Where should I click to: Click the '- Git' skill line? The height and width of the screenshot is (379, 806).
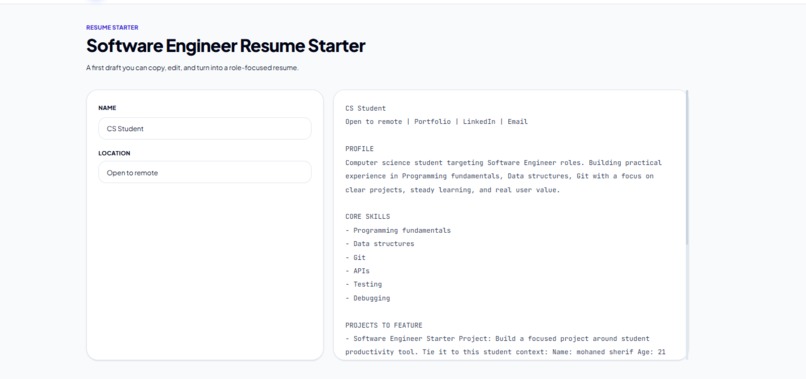pyautogui.click(x=355, y=257)
